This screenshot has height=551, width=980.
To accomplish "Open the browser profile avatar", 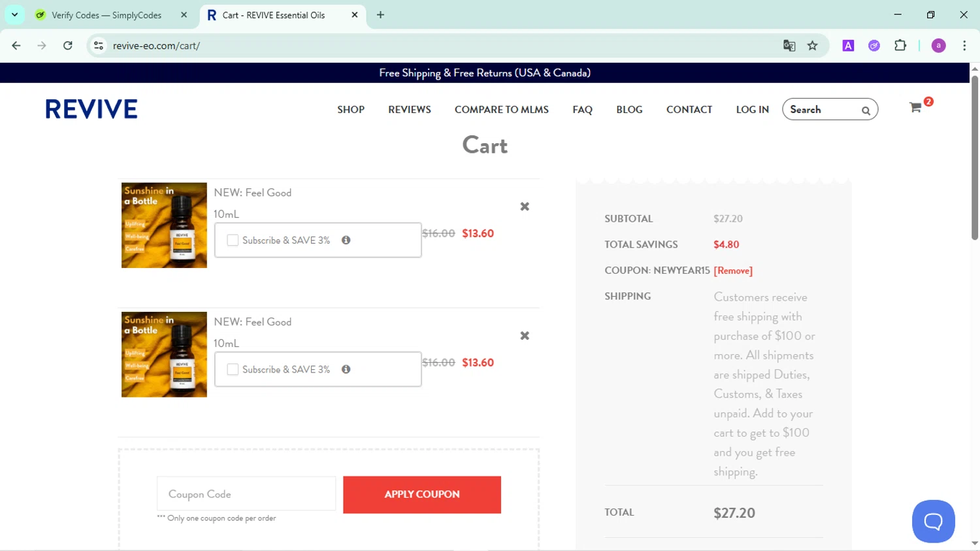I will (939, 46).
